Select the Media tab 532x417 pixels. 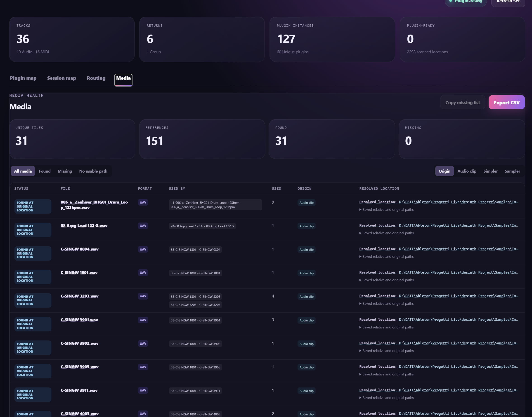tap(123, 80)
